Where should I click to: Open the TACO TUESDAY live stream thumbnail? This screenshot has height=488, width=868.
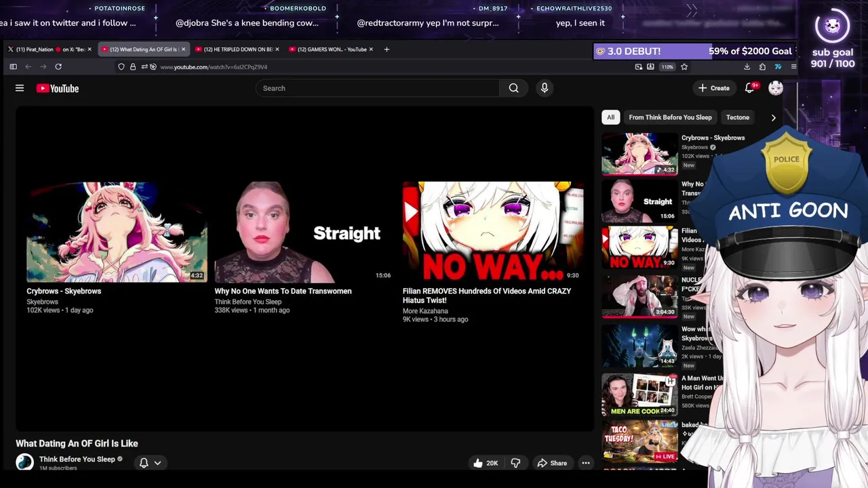[639, 441]
